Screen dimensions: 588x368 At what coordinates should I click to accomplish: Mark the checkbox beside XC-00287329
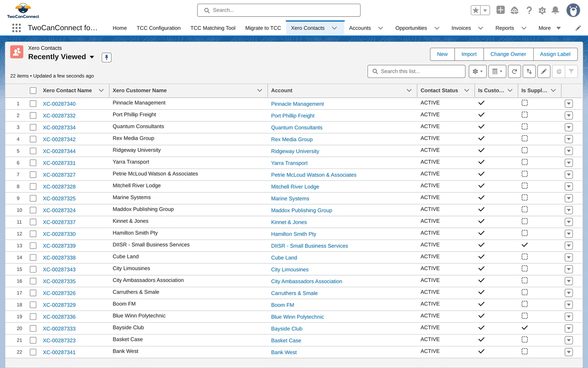[x=33, y=305]
